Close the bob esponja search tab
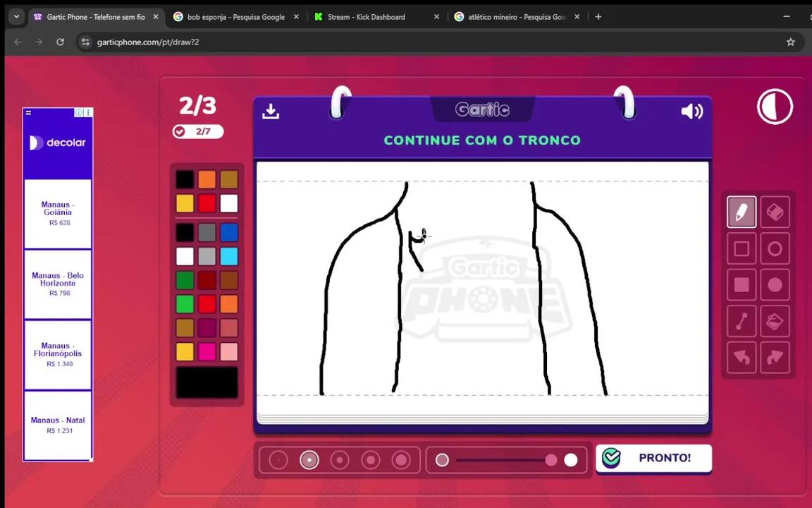Image resolution: width=812 pixels, height=508 pixels. (296, 17)
